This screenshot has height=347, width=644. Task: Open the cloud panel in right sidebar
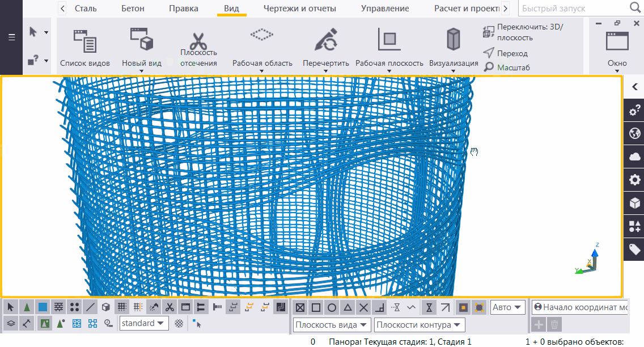pos(634,157)
